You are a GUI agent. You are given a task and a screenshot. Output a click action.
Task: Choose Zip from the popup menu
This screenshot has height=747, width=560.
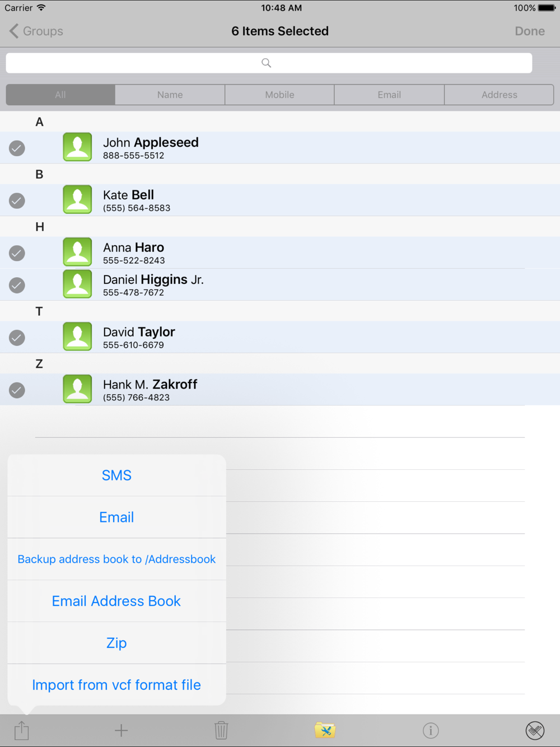[x=116, y=643]
